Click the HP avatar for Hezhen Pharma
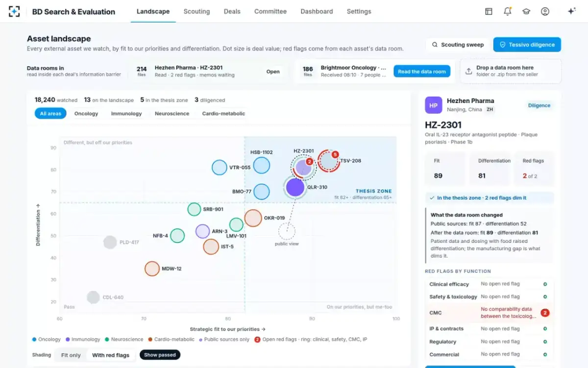 tap(434, 105)
